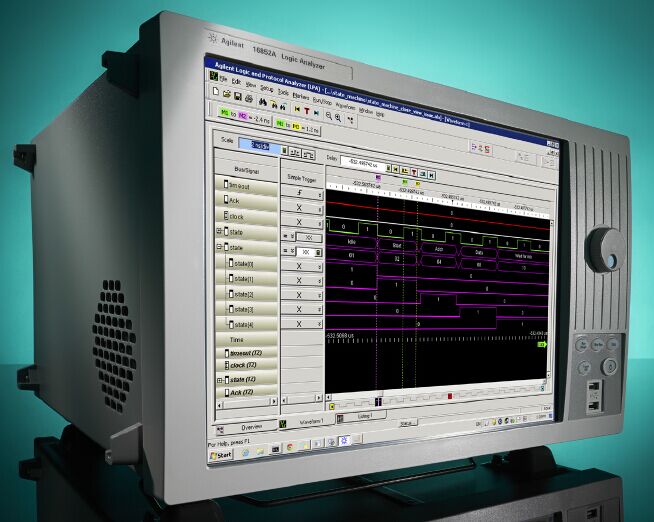Click the purple M2 marker on time ruler
The height and width of the screenshot is (522, 654).
[x=378, y=177]
